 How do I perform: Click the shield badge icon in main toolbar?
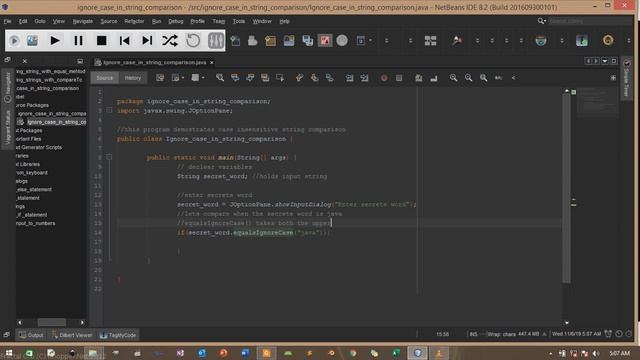click(541, 40)
